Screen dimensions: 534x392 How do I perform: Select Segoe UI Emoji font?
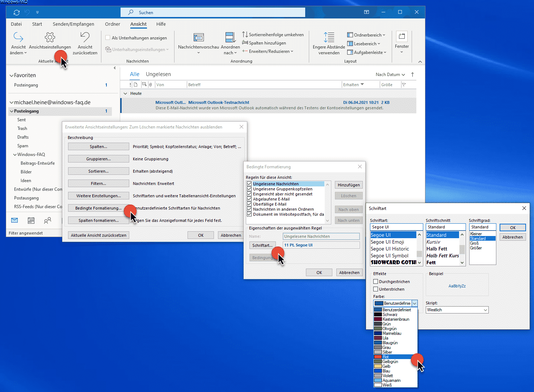(393, 242)
